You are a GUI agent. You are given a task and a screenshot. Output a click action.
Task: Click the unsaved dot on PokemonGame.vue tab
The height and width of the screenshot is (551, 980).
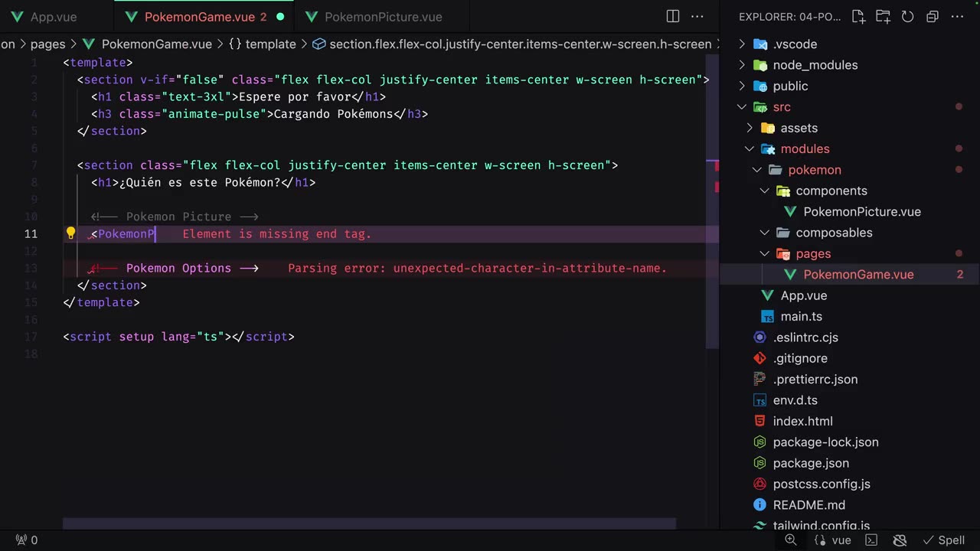(x=280, y=16)
